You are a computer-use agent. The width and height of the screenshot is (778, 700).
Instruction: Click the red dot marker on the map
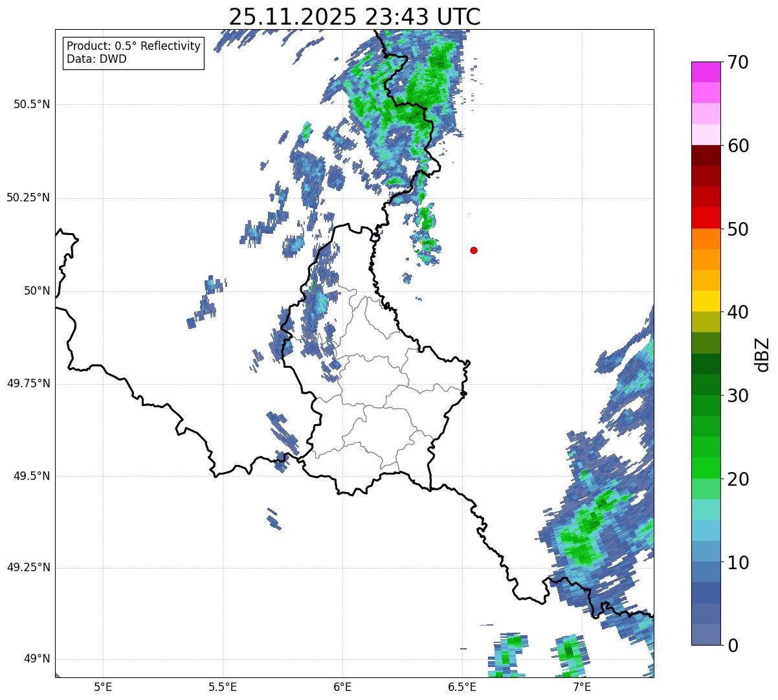coord(474,250)
